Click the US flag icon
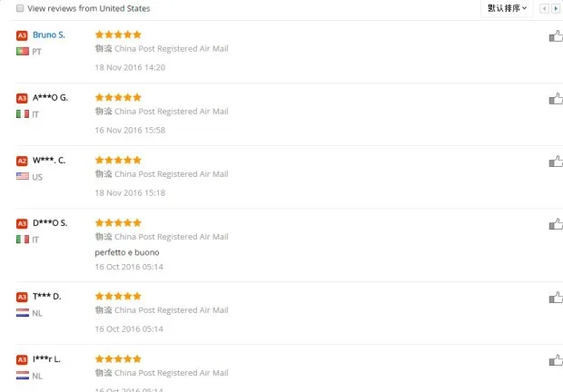 [23, 176]
